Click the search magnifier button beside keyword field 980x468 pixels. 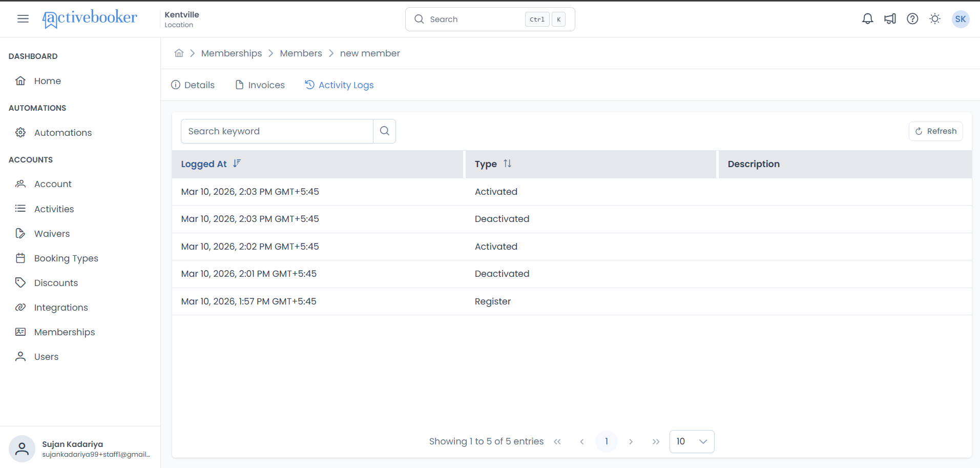click(384, 131)
